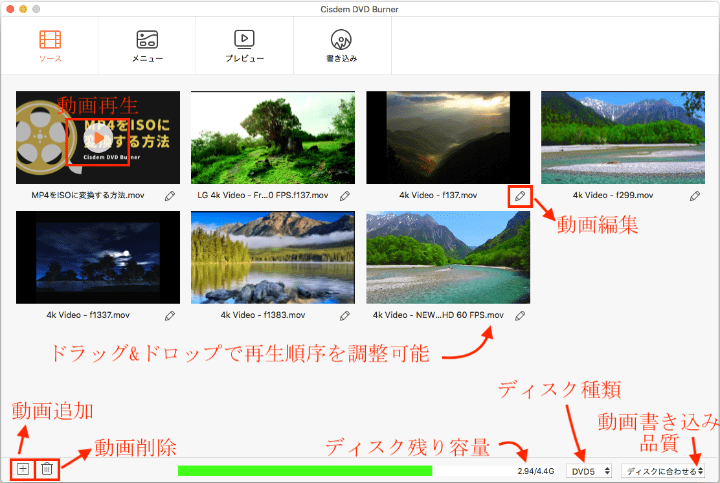This screenshot has height=483, width=720.
Task: Select the 4k Video - f299 mountain river thumbnail
Action: click(x=623, y=137)
